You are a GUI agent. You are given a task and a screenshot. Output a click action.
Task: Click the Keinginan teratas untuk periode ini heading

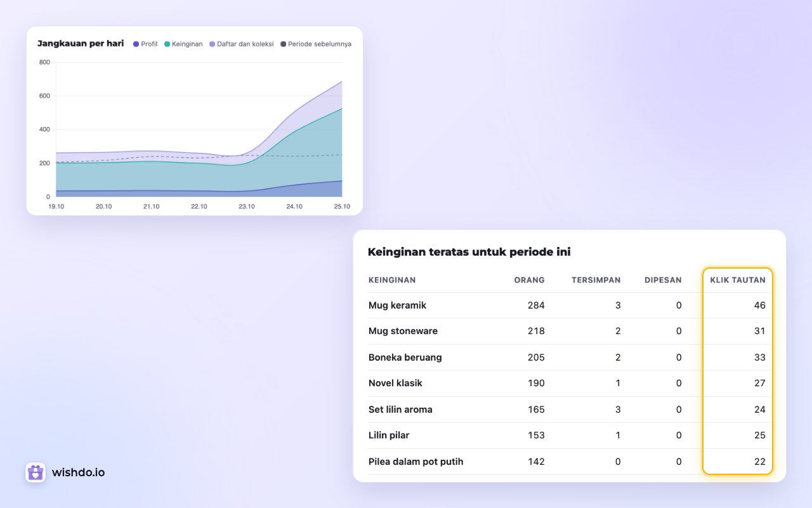(x=469, y=252)
